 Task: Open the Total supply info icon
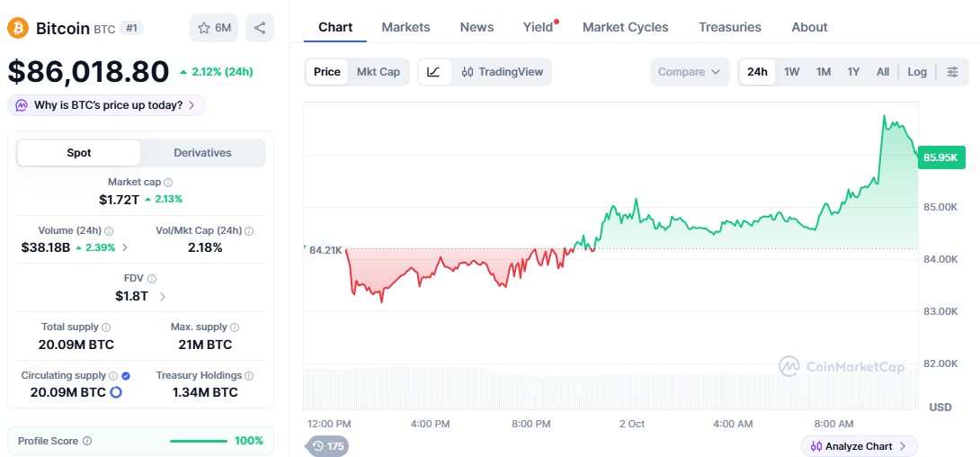tap(106, 327)
